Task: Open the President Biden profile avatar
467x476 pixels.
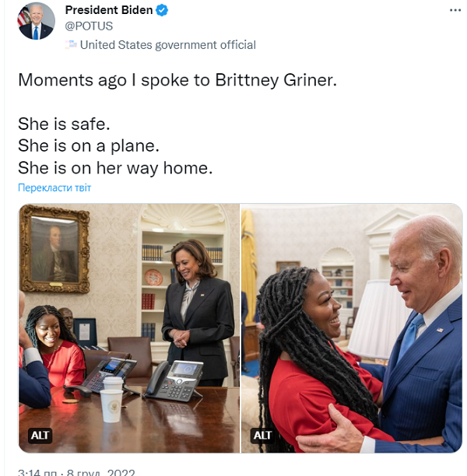Action: pos(36,22)
